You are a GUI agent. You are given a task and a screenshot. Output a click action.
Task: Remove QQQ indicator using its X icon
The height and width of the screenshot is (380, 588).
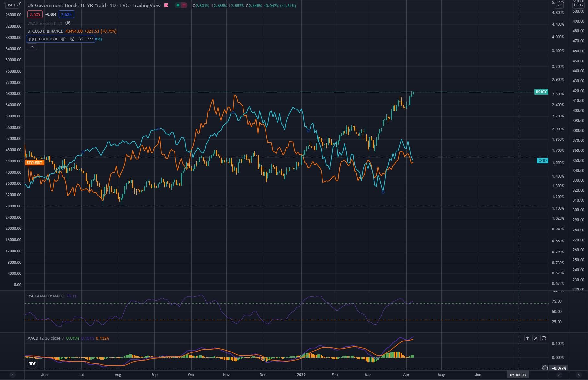coord(81,39)
